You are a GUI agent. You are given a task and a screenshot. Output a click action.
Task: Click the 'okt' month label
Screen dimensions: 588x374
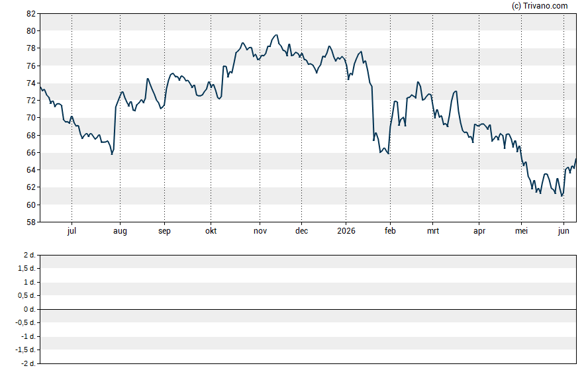211,231
